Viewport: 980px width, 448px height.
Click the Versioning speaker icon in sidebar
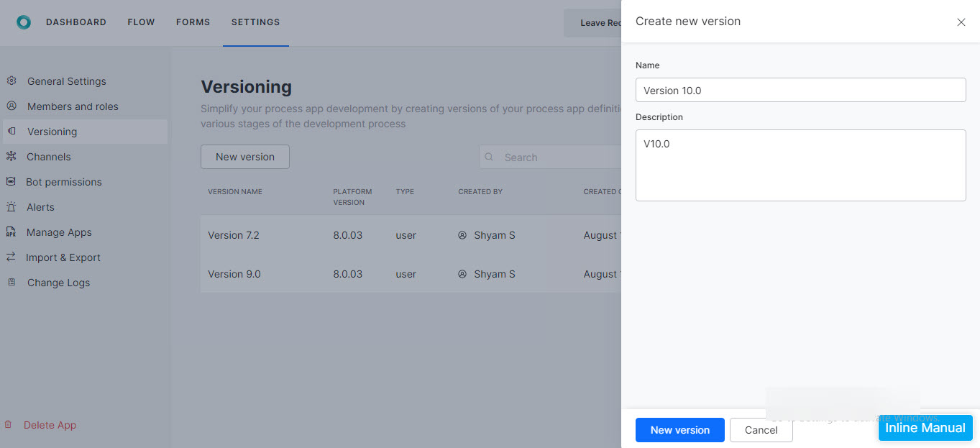coord(12,132)
